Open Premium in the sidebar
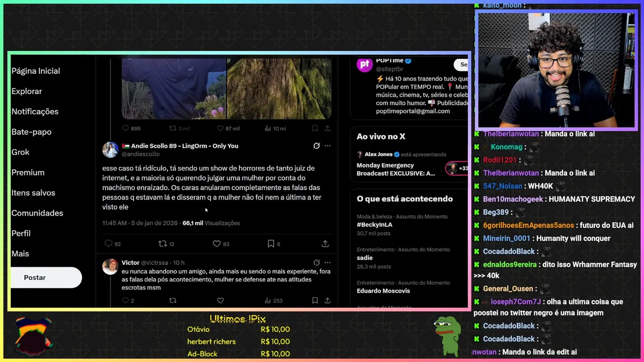The width and height of the screenshot is (644, 362). click(28, 172)
